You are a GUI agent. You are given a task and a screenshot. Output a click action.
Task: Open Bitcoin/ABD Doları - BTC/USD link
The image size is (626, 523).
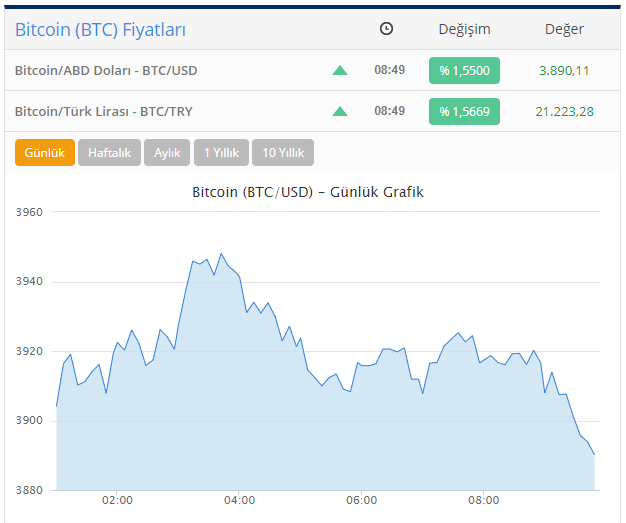pyautogui.click(x=106, y=71)
